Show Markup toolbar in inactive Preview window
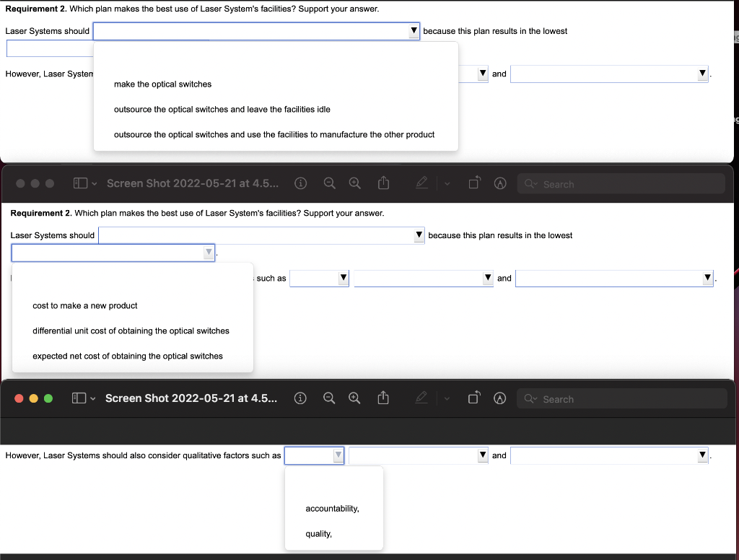Screen dimensions: 739x560 coord(500,183)
